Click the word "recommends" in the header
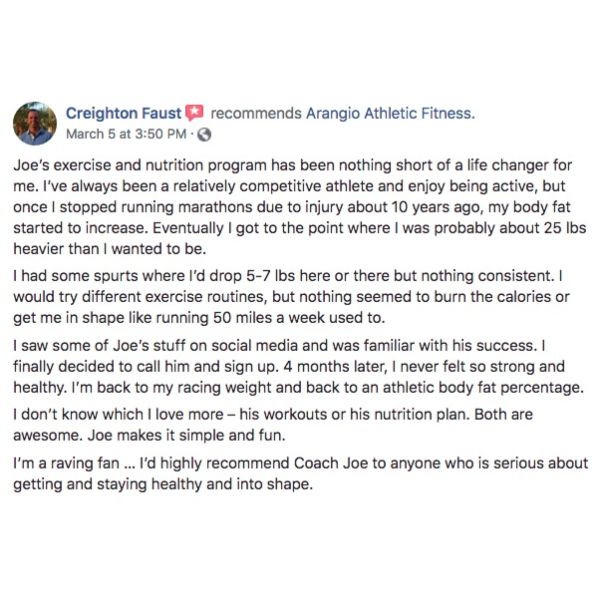The image size is (600, 600). [256, 113]
